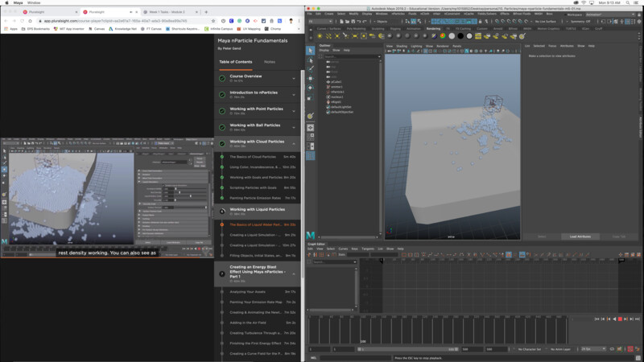Click the Load Attributes button
This screenshot has width=644, height=362.
click(x=580, y=237)
